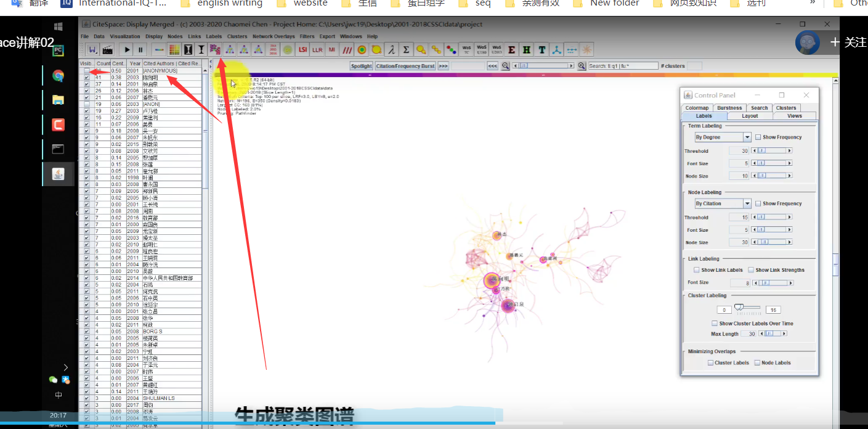Click the orange starburst toolbar icon

586,49
